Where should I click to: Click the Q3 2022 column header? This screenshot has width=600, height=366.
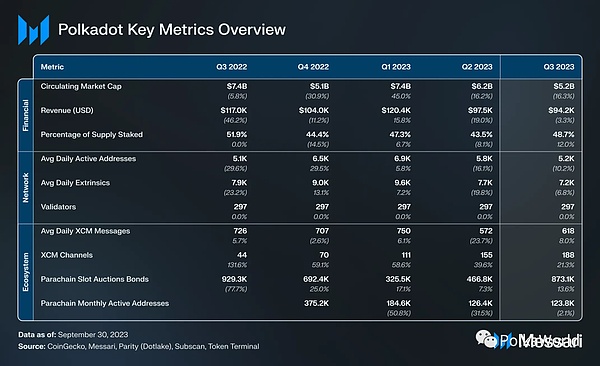coord(232,67)
